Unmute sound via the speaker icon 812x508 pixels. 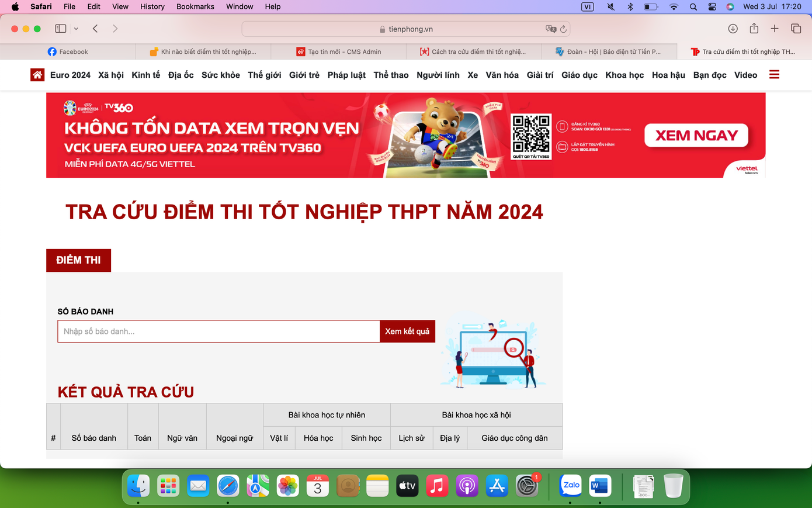click(x=610, y=6)
